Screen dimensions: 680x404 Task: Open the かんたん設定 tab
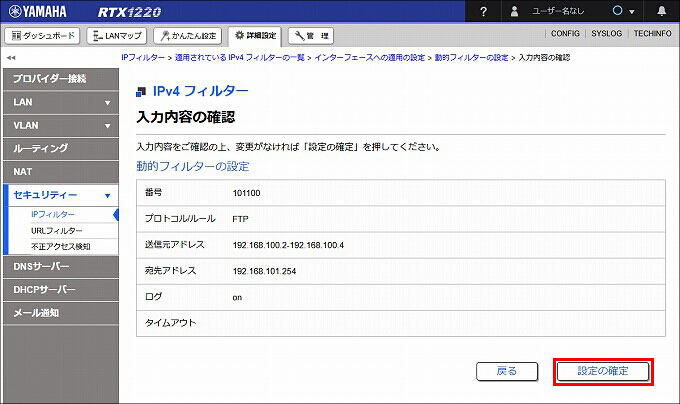[x=187, y=36]
